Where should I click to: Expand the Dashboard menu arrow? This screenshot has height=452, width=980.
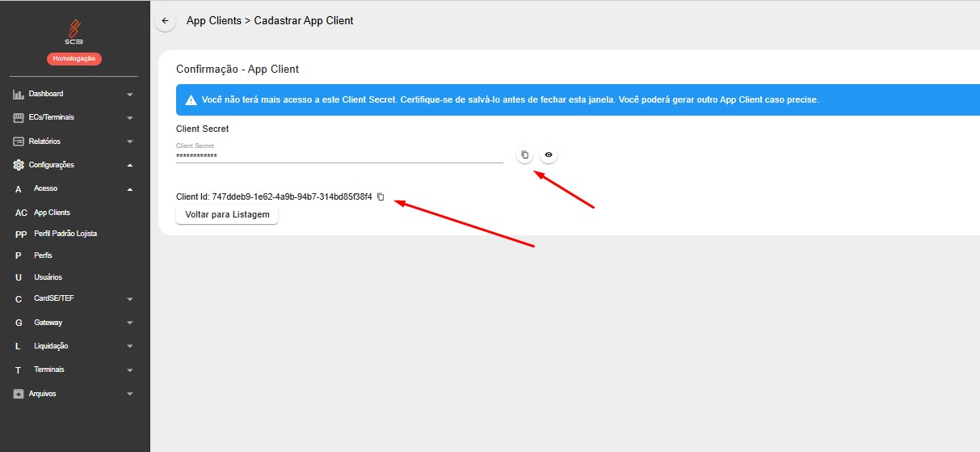(130, 95)
